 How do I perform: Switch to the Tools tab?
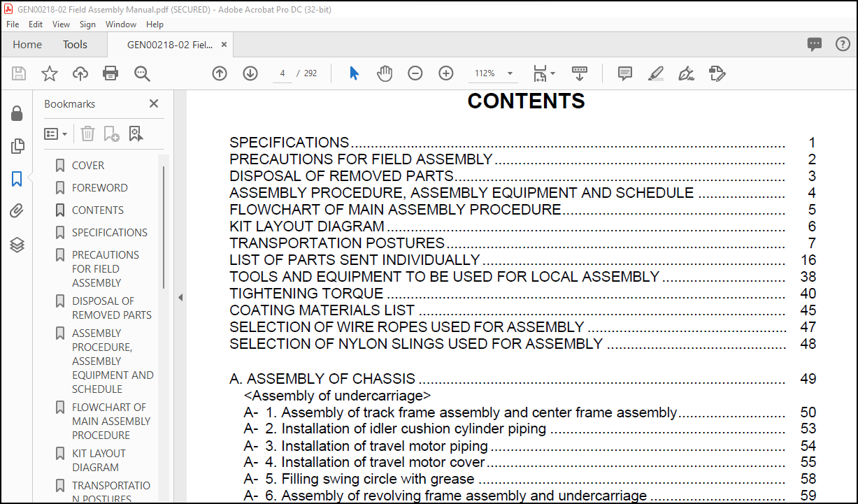click(75, 44)
